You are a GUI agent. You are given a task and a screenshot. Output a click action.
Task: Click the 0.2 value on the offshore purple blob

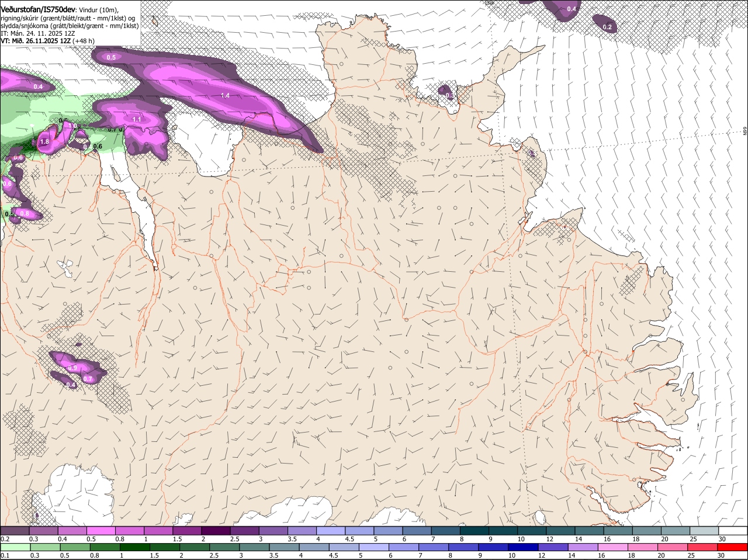[x=607, y=27]
